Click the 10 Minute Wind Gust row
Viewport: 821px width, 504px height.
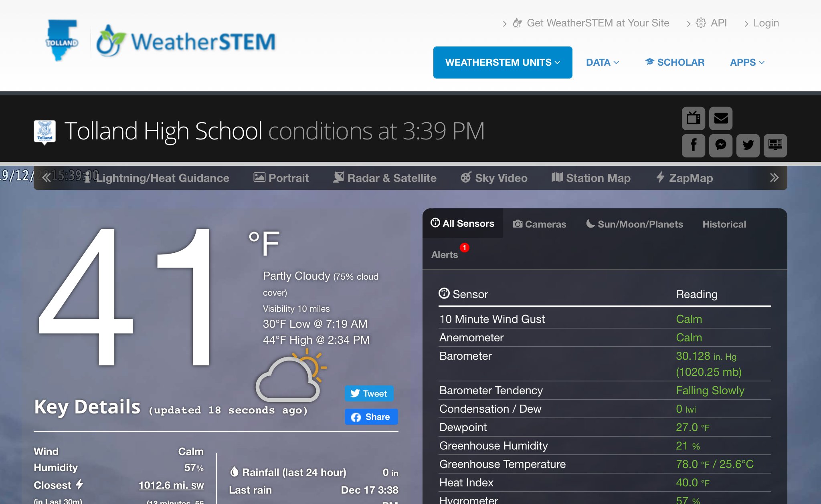click(605, 319)
